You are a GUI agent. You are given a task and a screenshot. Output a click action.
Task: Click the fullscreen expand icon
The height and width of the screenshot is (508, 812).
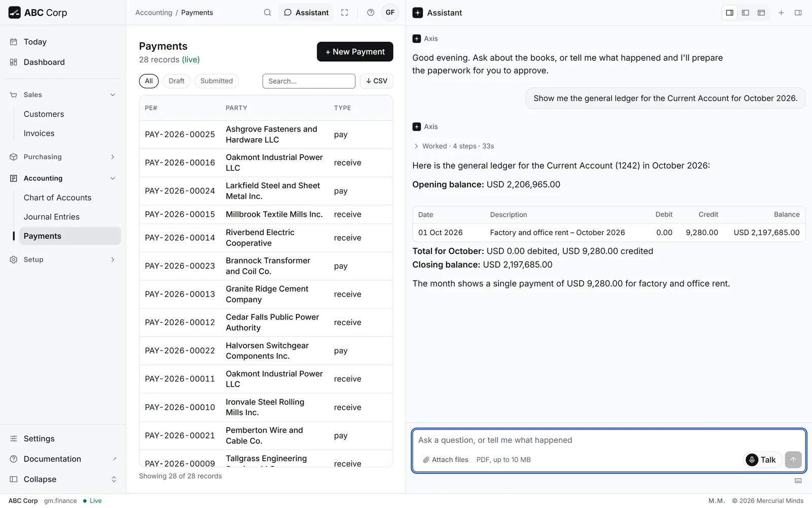(345, 13)
